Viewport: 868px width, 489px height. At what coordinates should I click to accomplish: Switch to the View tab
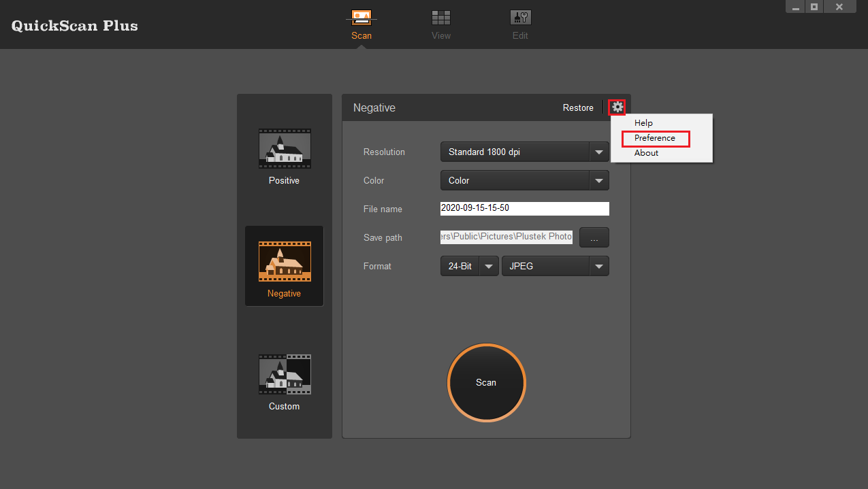click(x=441, y=18)
